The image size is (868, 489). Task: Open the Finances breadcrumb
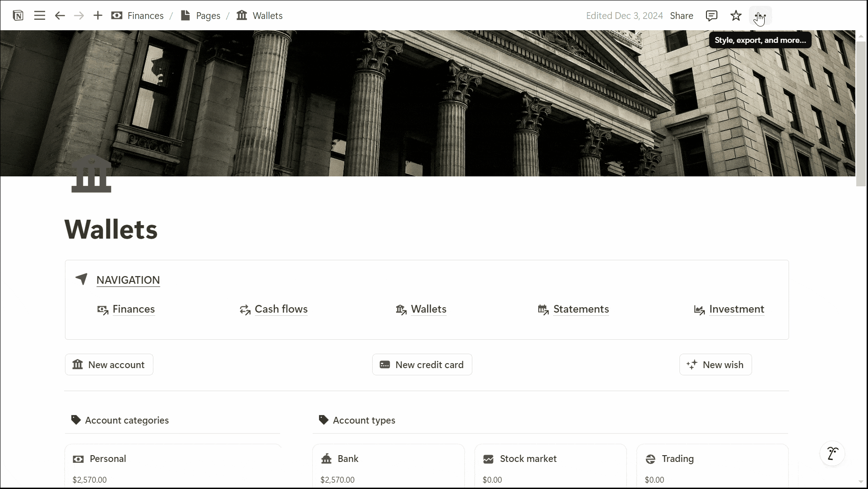pos(138,16)
